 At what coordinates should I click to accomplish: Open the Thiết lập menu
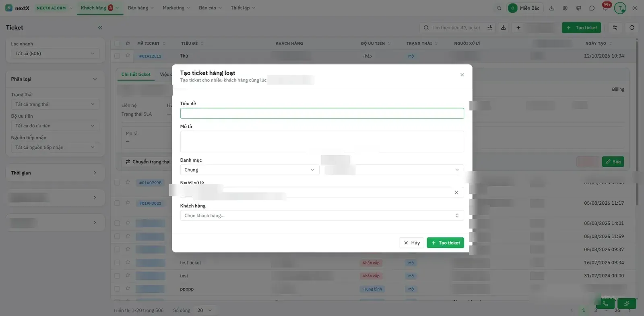(243, 8)
